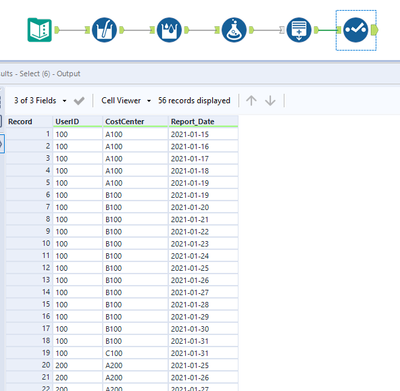Select the 56 records displayed label
The height and width of the screenshot is (391, 400).
(194, 100)
